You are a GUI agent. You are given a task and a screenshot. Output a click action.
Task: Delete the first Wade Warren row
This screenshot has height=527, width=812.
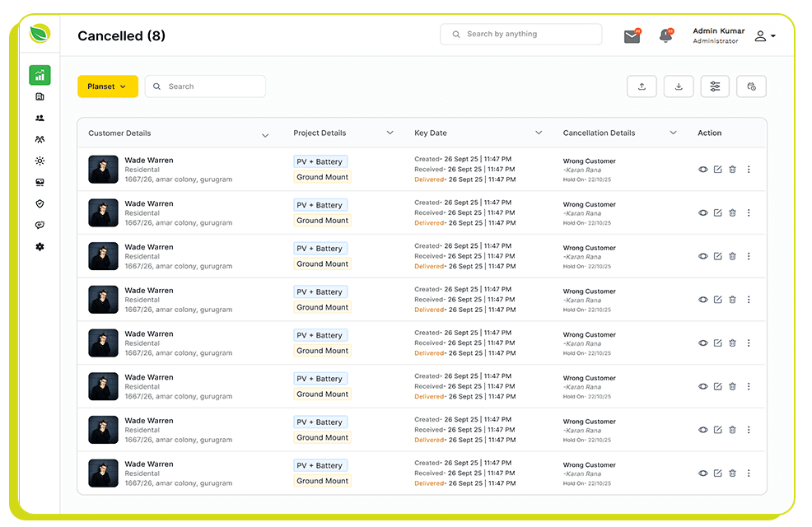(x=732, y=170)
